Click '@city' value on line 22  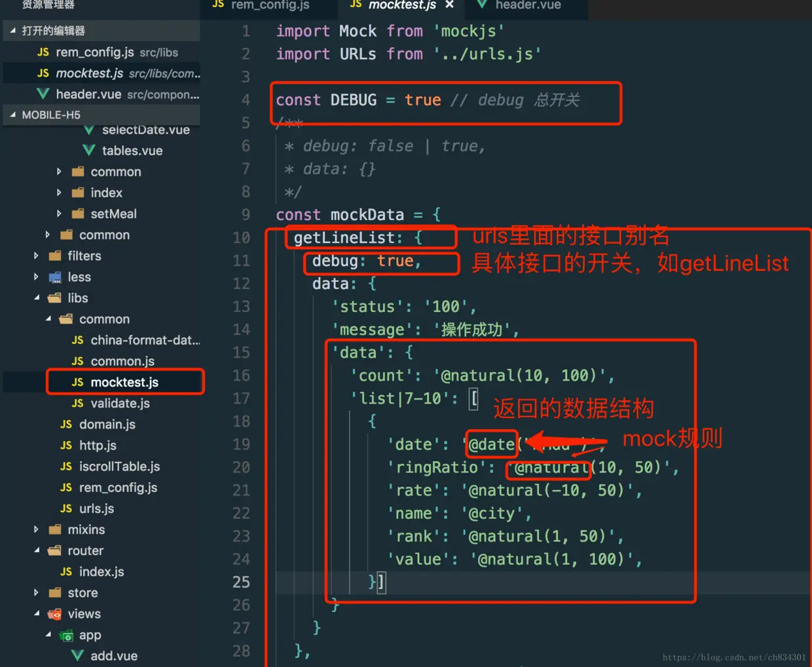(x=495, y=513)
